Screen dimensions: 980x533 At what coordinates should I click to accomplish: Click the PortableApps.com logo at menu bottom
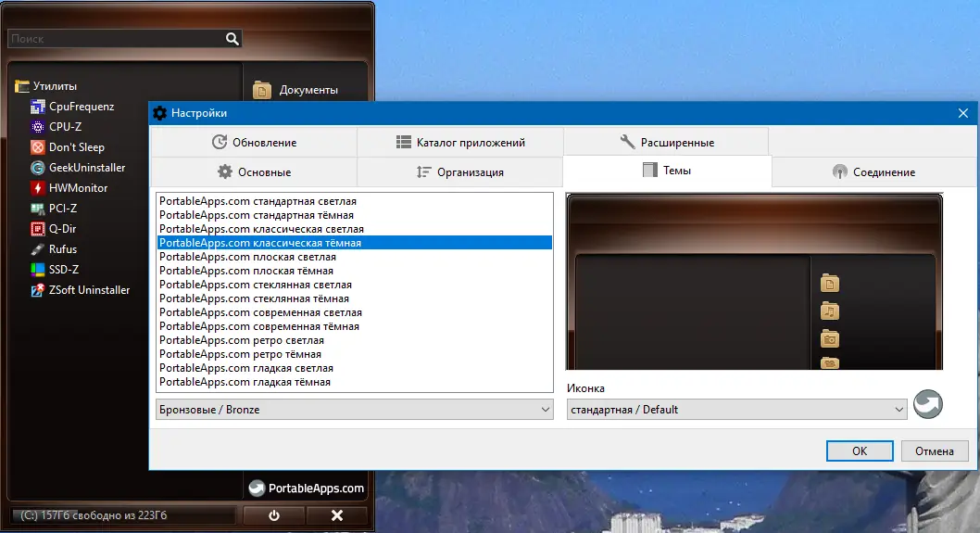click(306, 489)
